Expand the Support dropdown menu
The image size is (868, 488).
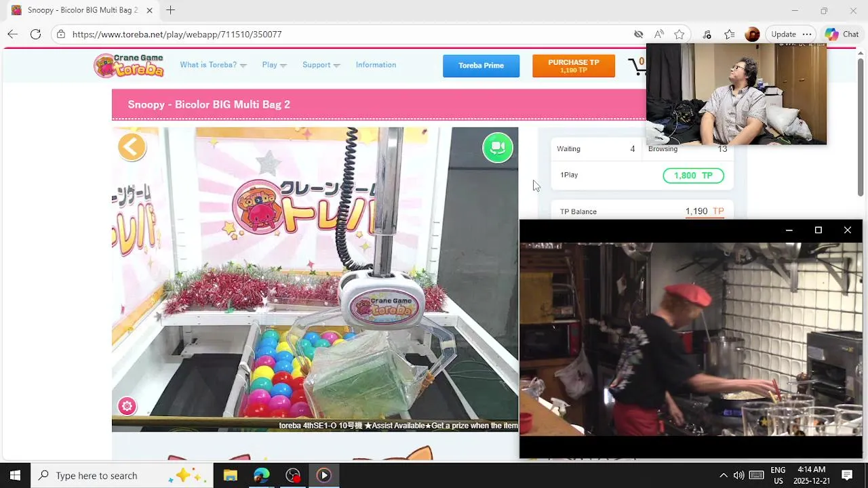click(x=321, y=65)
